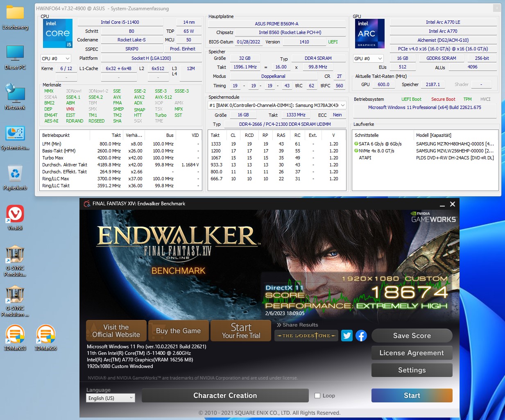Click the Microsoft Windows 11 Professional build text

425,107
